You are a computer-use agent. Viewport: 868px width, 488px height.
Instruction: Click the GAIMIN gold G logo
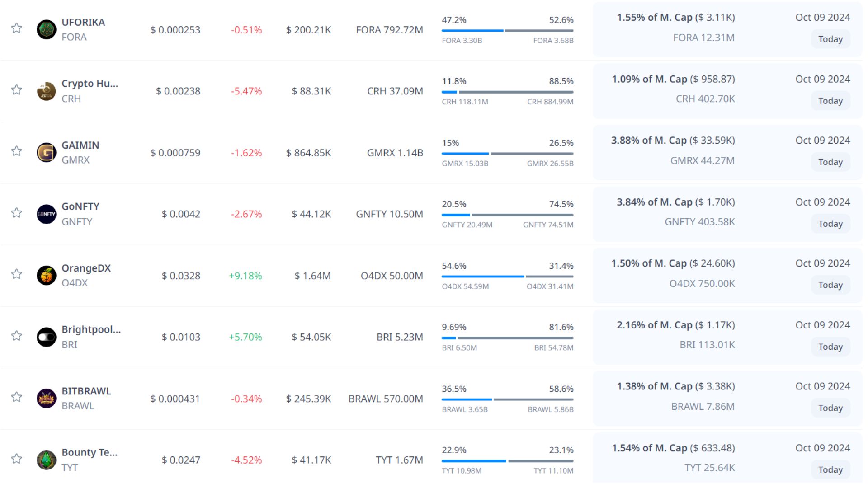(x=46, y=153)
